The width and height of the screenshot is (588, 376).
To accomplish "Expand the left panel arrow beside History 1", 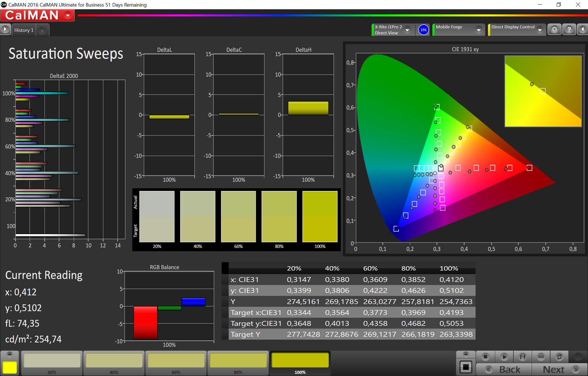I will click(5, 29).
